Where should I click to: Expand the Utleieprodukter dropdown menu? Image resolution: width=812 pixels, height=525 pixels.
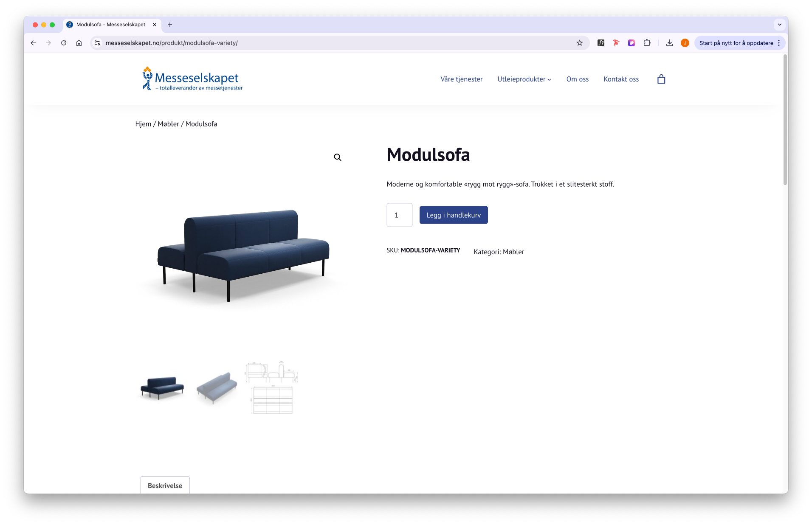click(524, 79)
